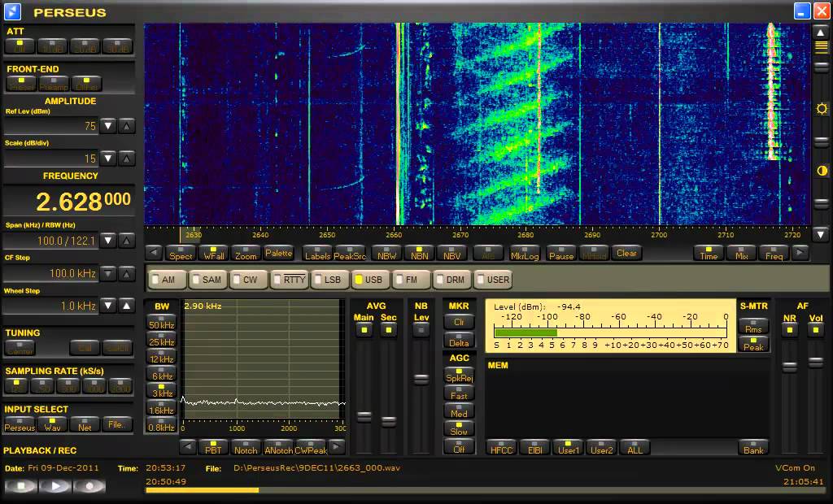Screen dimensions: 833x504
Task: Enable the 30 dB attenuator button
Action: pyautogui.click(x=117, y=46)
